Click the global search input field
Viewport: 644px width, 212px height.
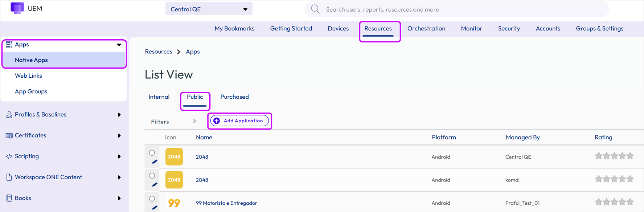456,9
